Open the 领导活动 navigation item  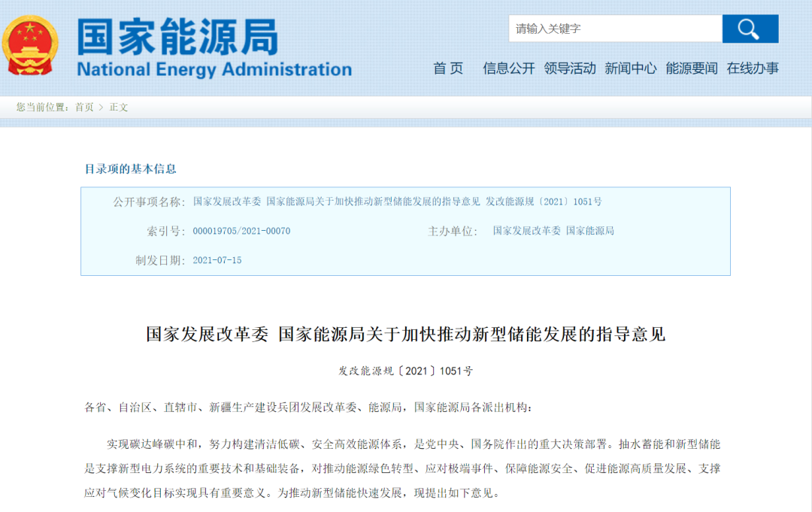pyautogui.click(x=570, y=68)
